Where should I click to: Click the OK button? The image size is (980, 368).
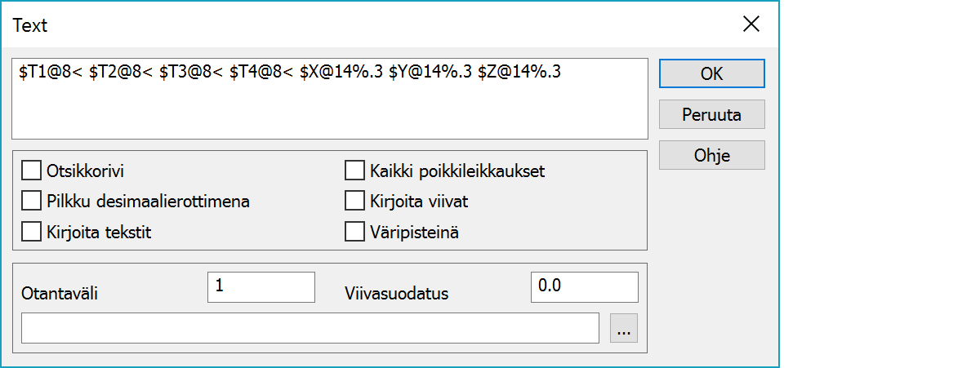point(711,73)
